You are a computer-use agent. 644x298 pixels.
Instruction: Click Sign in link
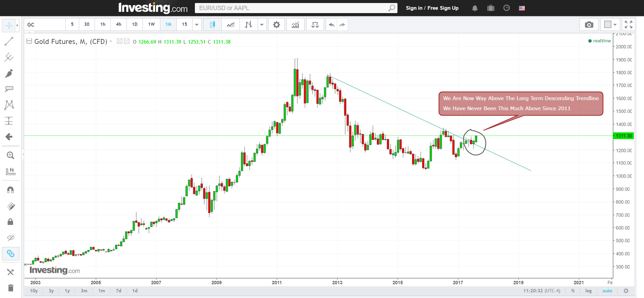point(414,8)
